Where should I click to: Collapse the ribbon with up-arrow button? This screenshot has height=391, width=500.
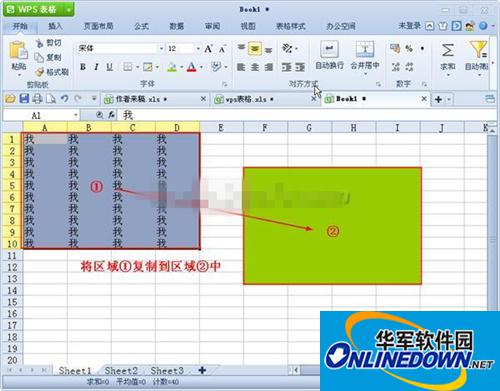pos(430,26)
